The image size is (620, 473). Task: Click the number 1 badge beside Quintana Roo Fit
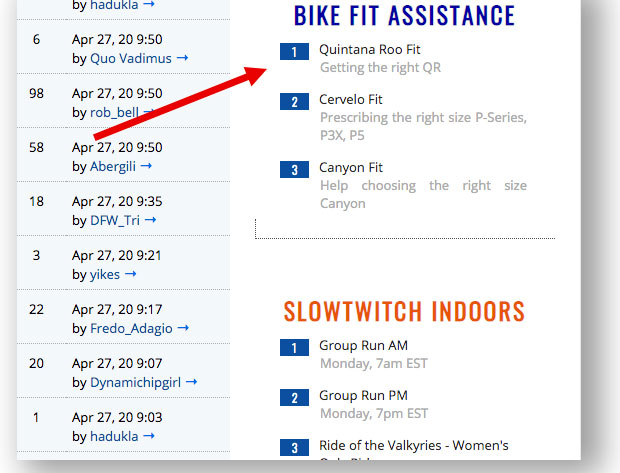coord(294,51)
